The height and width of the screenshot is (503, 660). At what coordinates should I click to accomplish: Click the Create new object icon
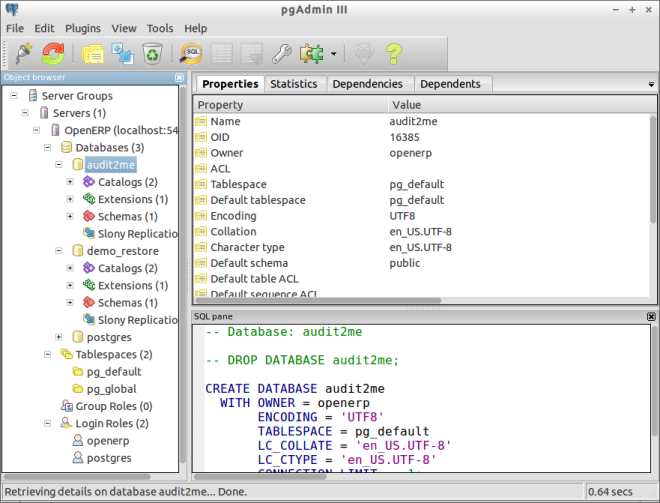(123, 53)
